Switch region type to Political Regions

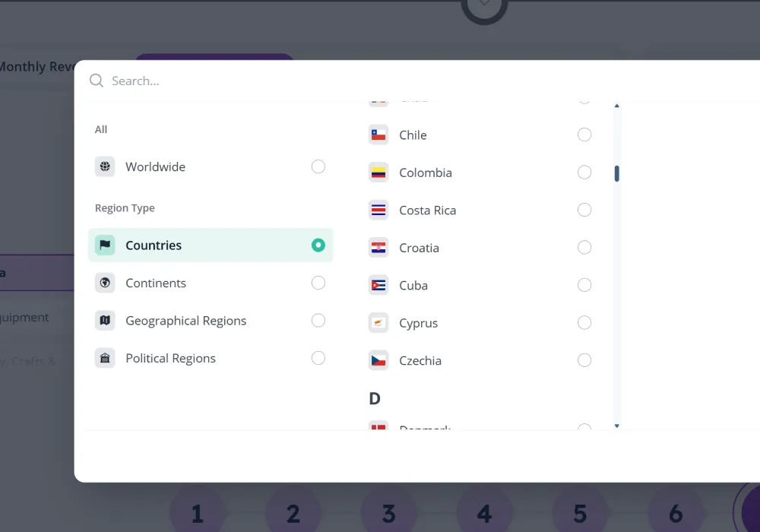(170, 358)
